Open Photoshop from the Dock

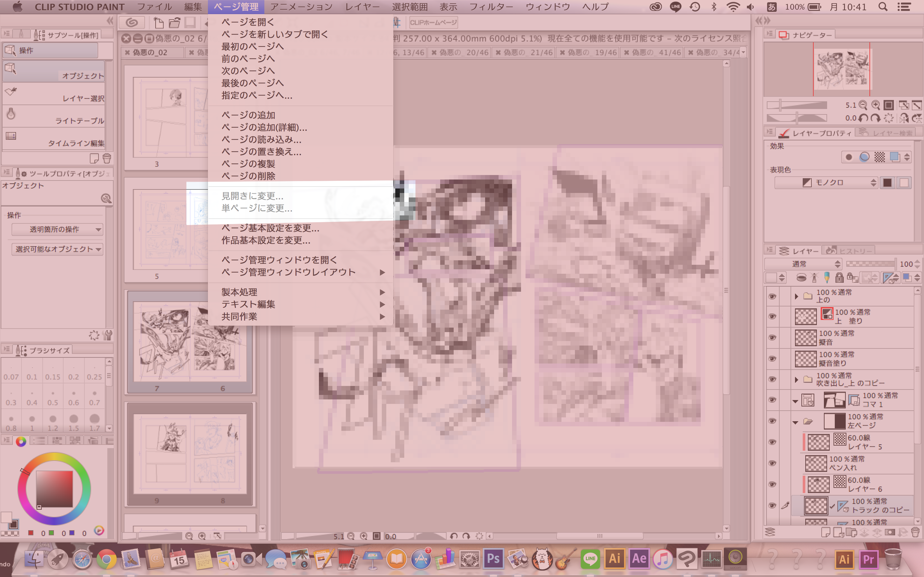click(493, 559)
